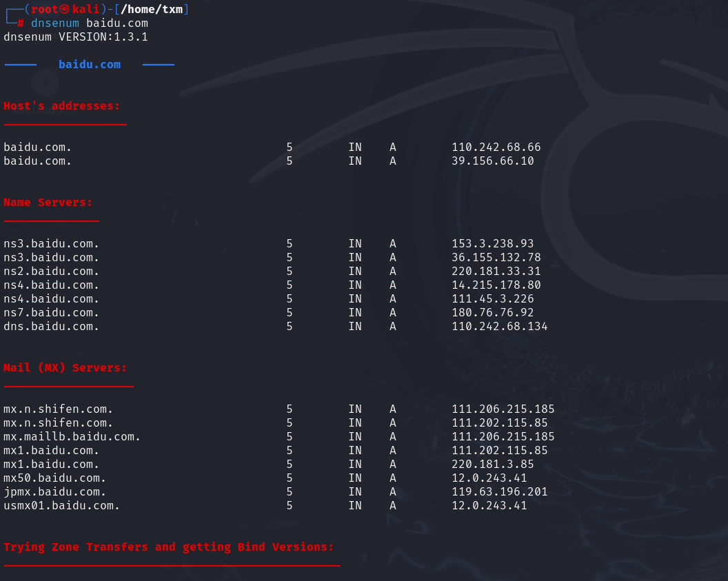Click the dnsenum command in the prompt line

[x=54, y=23]
